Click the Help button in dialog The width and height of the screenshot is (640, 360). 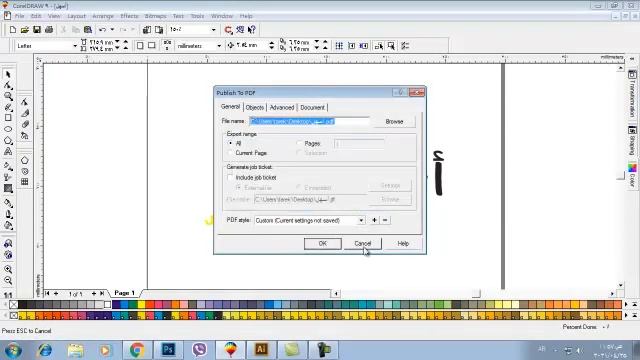(x=403, y=244)
